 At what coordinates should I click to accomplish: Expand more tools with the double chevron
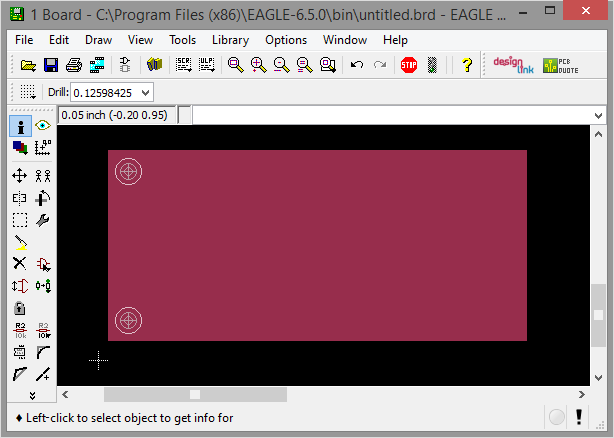pos(32,396)
